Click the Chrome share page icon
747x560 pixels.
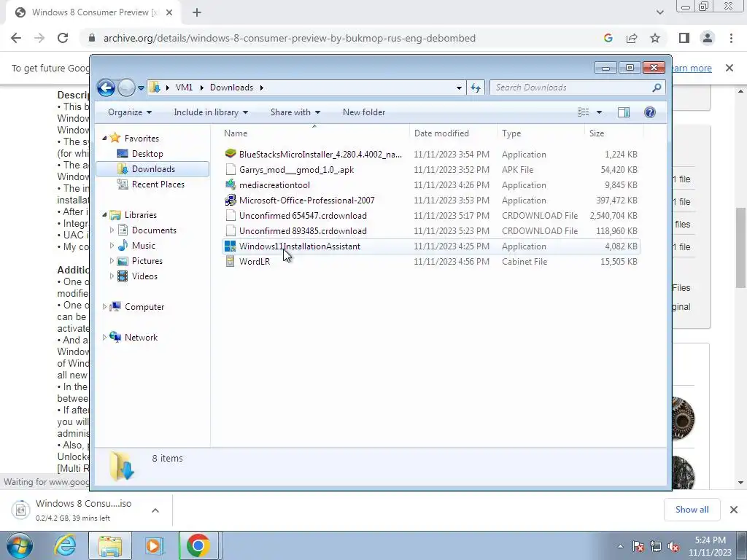coord(632,38)
